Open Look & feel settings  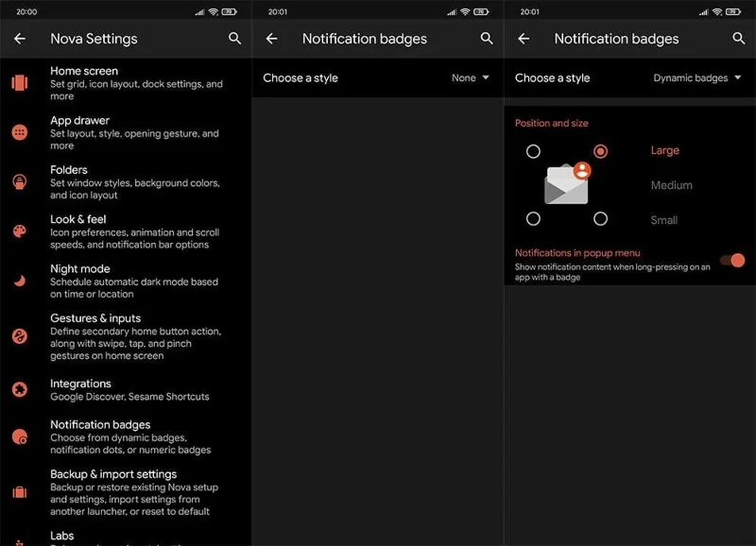(x=126, y=231)
